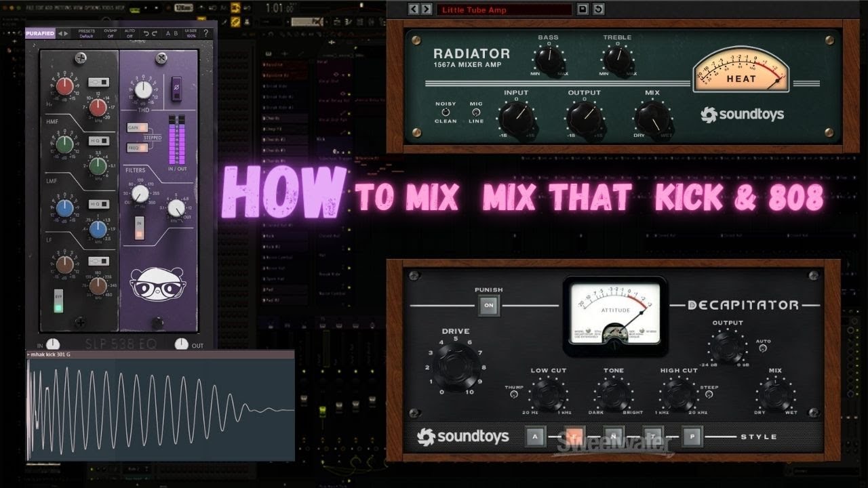
Task: Open the PRESETS Default dropdown
Action: 86,33
